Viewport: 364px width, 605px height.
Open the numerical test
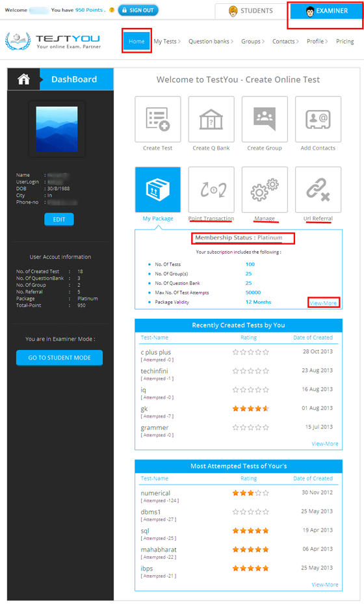pyautogui.click(x=155, y=492)
